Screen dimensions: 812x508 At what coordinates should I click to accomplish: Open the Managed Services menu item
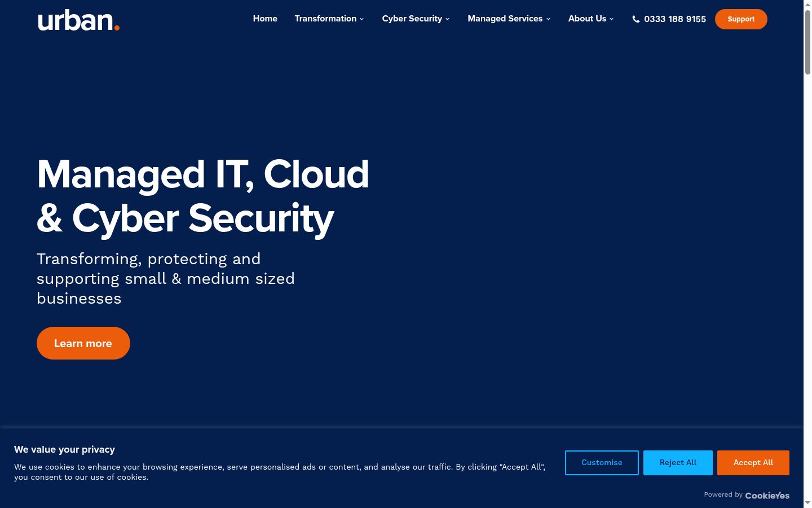tap(505, 19)
